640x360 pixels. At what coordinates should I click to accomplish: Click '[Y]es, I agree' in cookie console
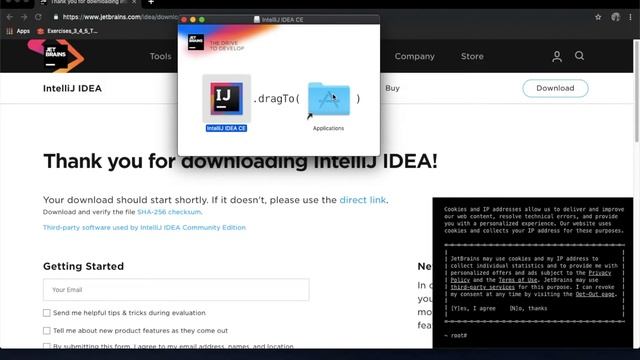[473, 309]
